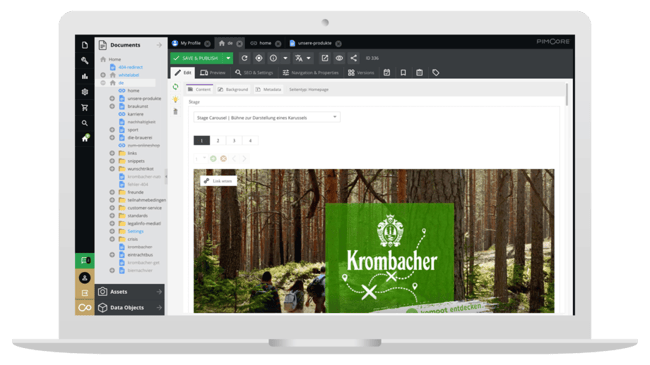
Task: Click the light bulb highlight icon in editor sidebar
Action: (x=175, y=99)
